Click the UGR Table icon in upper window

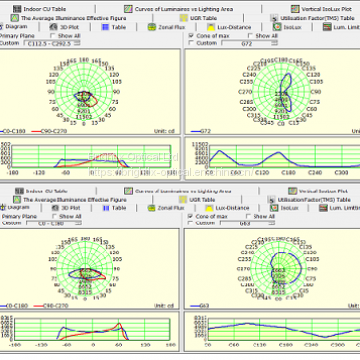tap(184, 18)
